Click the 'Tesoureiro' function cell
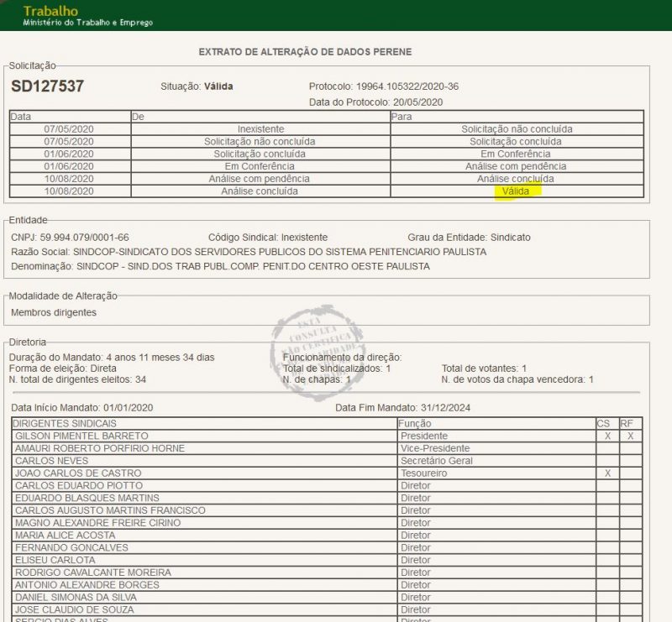Image resolution: width=672 pixels, height=622 pixels. tap(496, 473)
